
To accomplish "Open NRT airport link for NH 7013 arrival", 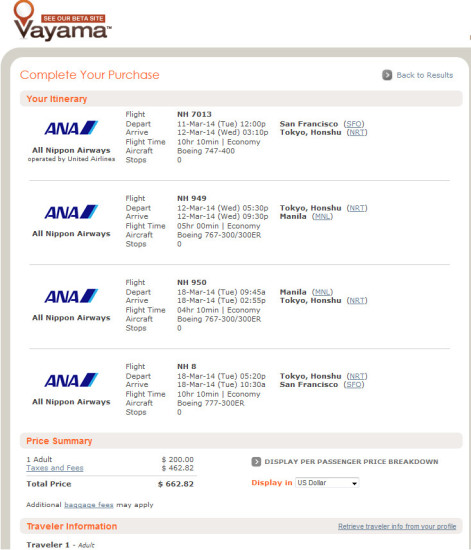I will point(357,133).
